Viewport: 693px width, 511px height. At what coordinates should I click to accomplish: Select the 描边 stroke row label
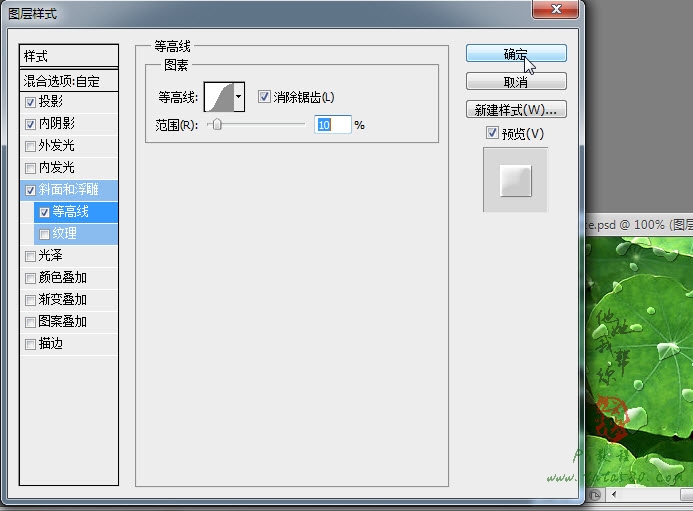point(51,343)
